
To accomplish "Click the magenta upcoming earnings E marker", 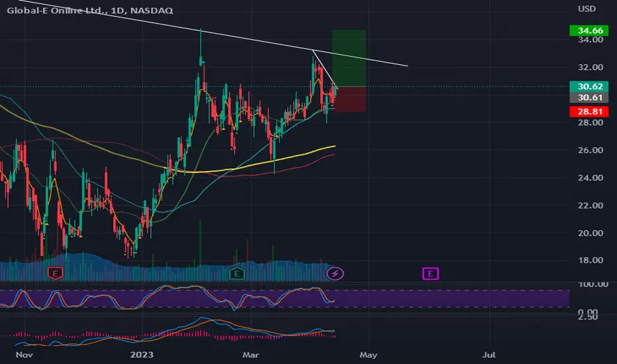I will coord(430,273).
